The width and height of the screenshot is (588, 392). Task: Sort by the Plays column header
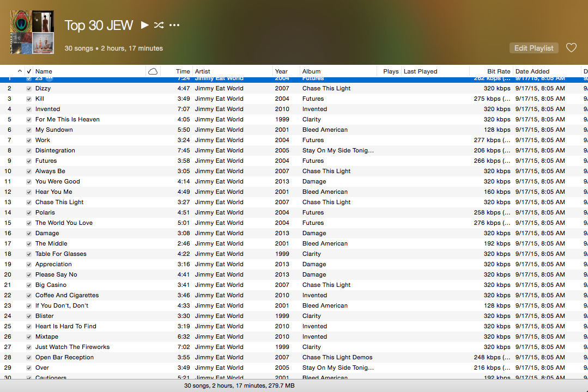(x=391, y=71)
